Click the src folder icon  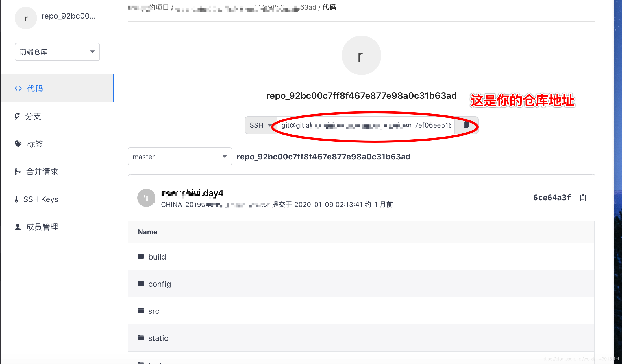coord(141,310)
